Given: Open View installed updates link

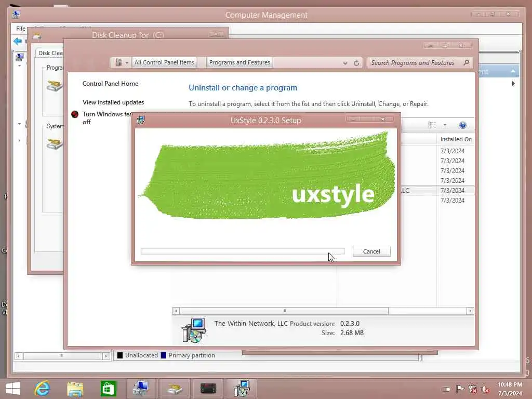Looking at the screenshot, I should click(113, 102).
